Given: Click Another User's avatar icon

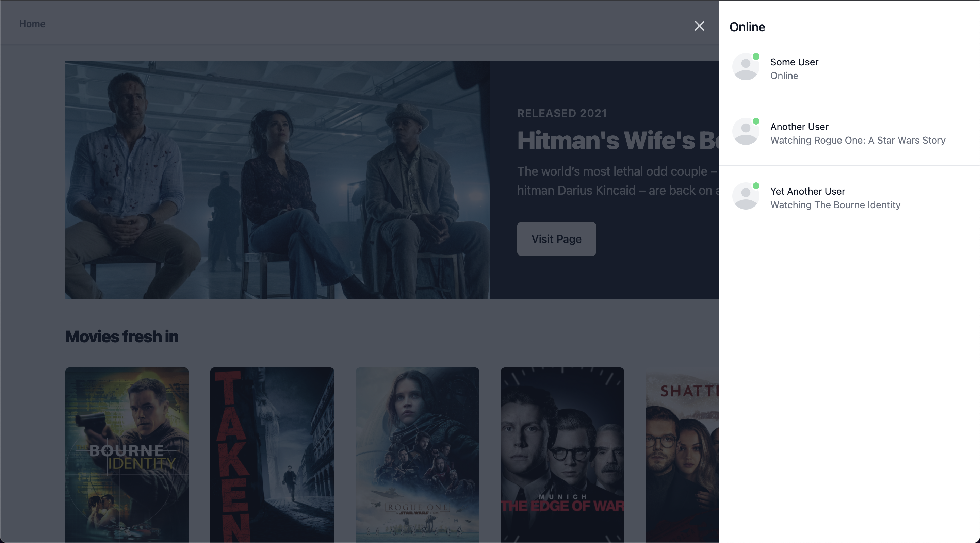Looking at the screenshot, I should point(746,132).
